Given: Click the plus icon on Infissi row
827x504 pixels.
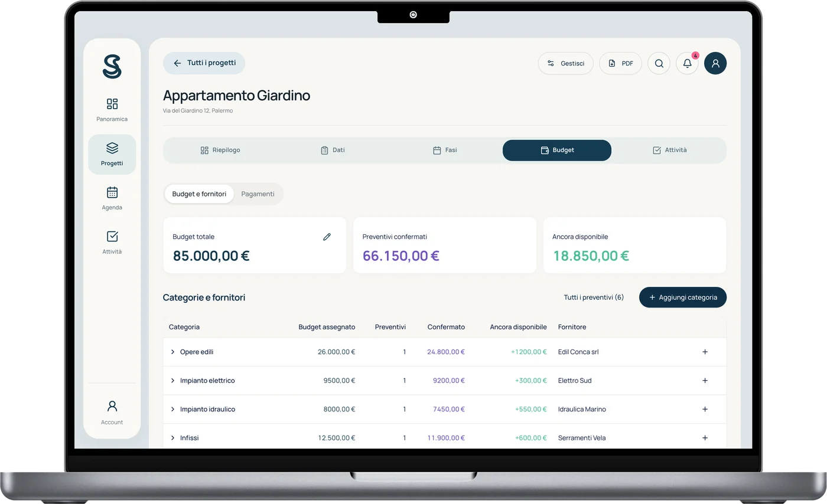Looking at the screenshot, I should coord(705,438).
